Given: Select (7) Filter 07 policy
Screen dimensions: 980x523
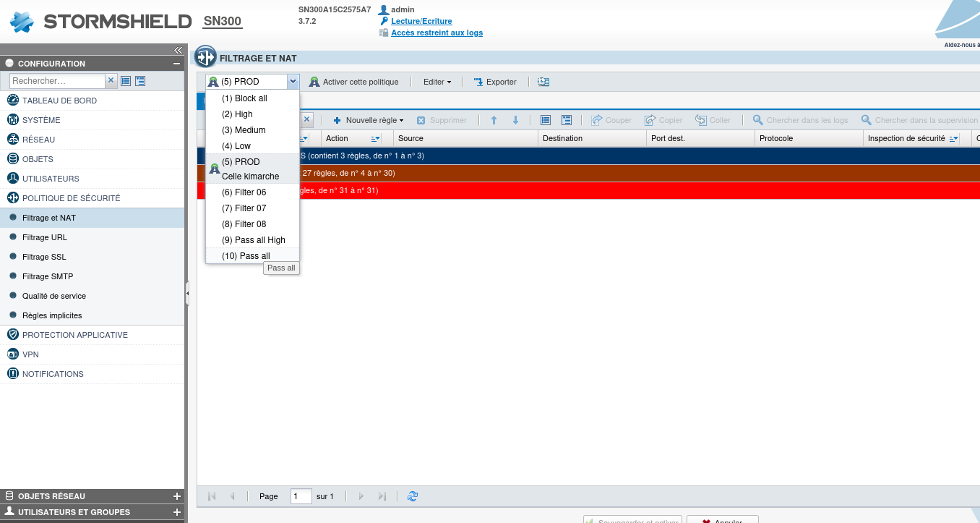Looking at the screenshot, I should coord(252,208).
